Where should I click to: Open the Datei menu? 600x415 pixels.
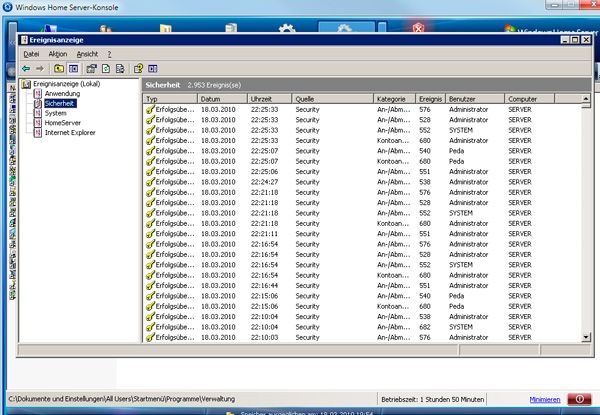[31, 54]
